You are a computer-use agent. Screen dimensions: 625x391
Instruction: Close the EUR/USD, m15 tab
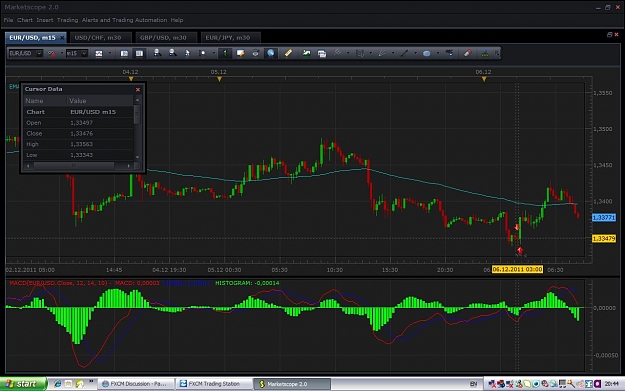click(x=62, y=38)
